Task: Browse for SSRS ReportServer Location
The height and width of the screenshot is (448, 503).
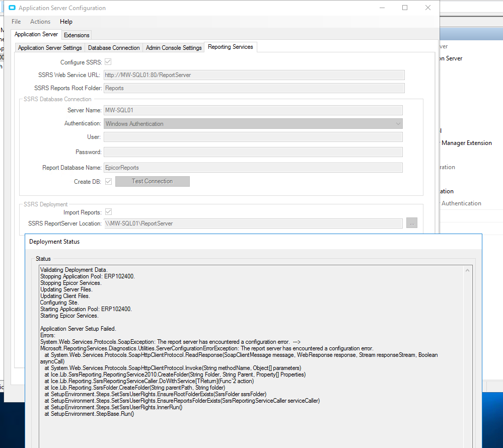Action: tap(412, 223)
